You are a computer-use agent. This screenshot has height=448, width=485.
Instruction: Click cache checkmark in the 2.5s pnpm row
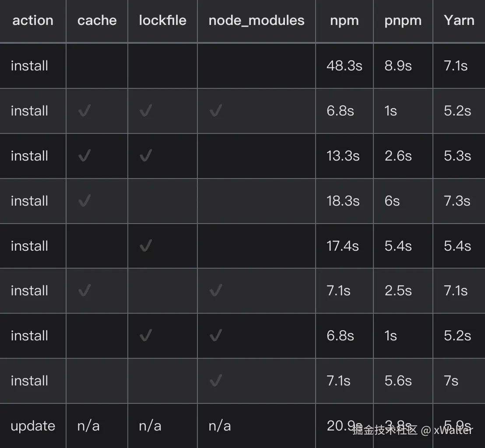(84, 291)
